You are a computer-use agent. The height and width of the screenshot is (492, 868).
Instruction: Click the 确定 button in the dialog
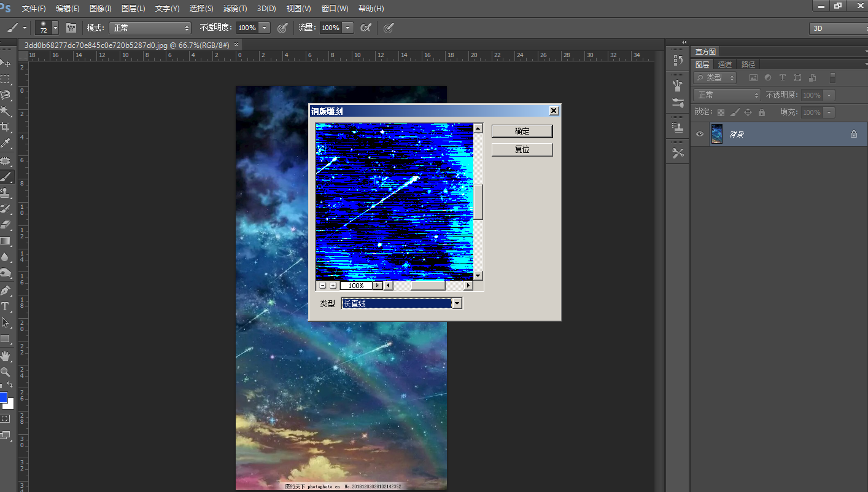pos(522,131)
